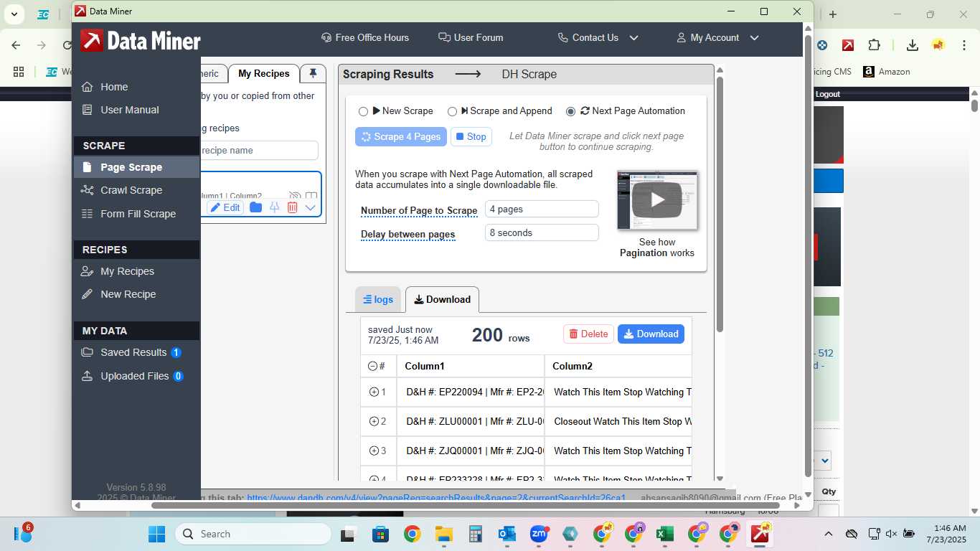Expand the Contact Us dropdown
The height and width of the screenshot is (551, 980).
(x=598, y=37)
